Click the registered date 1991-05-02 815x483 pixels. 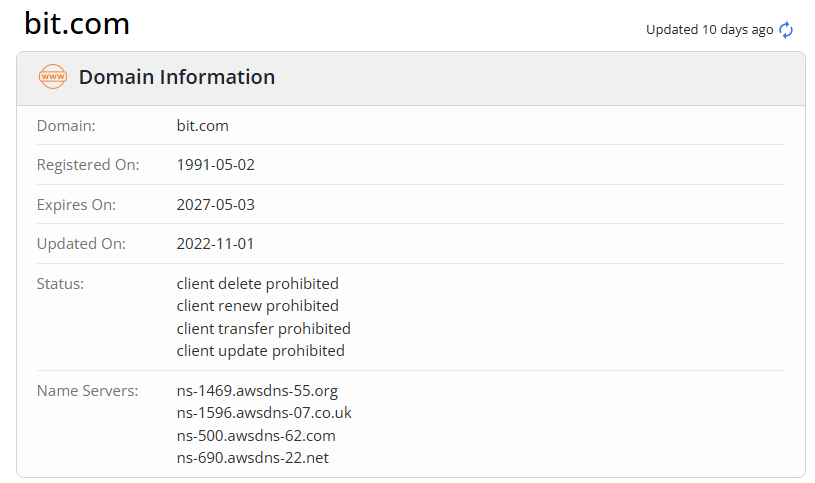(216, 165)
